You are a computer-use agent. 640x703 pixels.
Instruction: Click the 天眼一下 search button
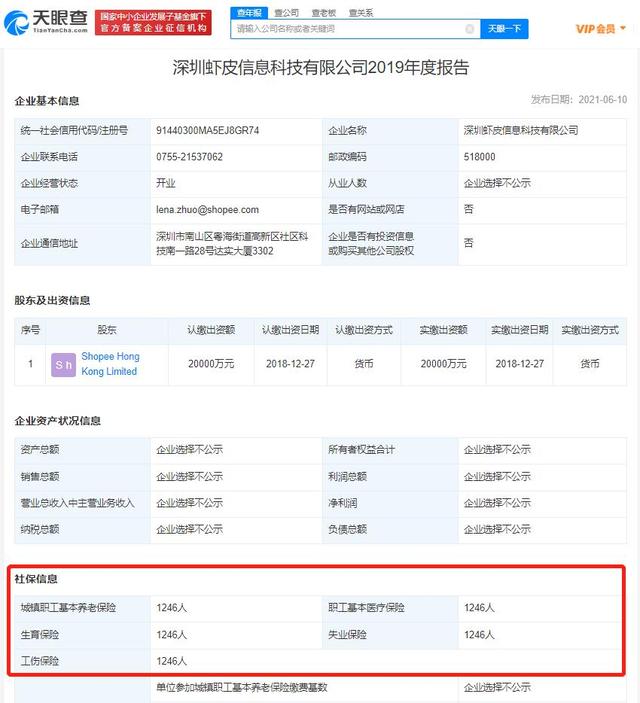(504, 29)
